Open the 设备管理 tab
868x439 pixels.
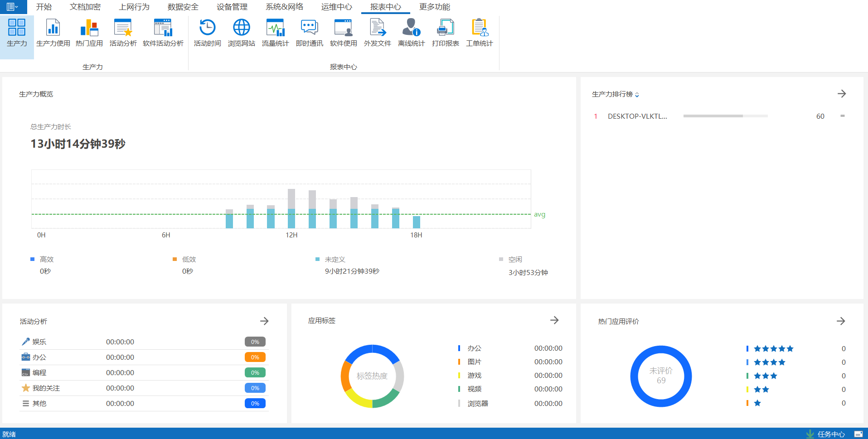(232, 7)
